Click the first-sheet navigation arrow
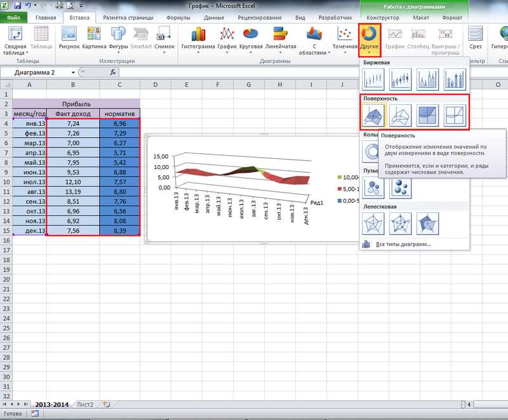The width and height of the screenshot is (508, 420). [x=4, y=404]
